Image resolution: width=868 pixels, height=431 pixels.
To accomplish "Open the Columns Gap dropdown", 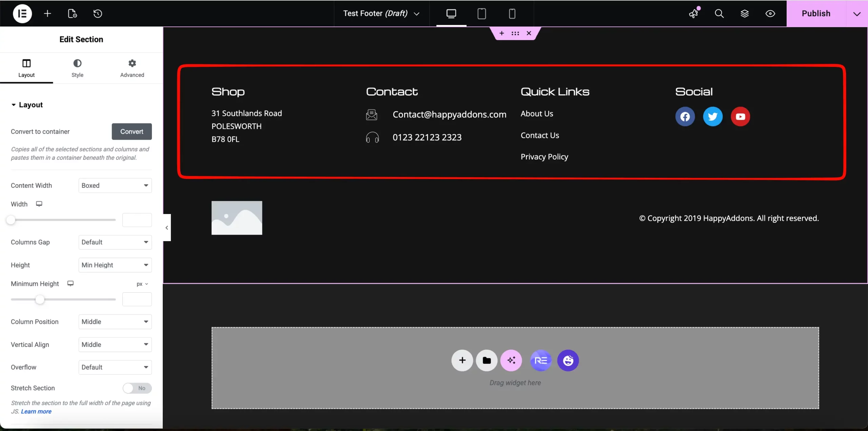I will click(115, 242).
